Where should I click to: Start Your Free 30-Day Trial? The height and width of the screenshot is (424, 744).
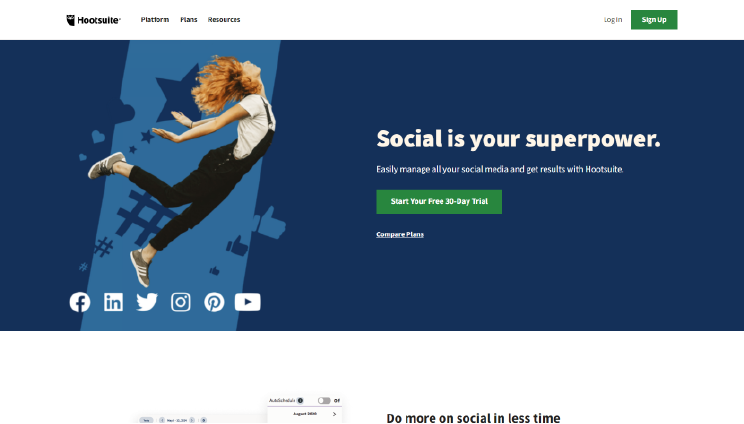[x=439, y=202]
